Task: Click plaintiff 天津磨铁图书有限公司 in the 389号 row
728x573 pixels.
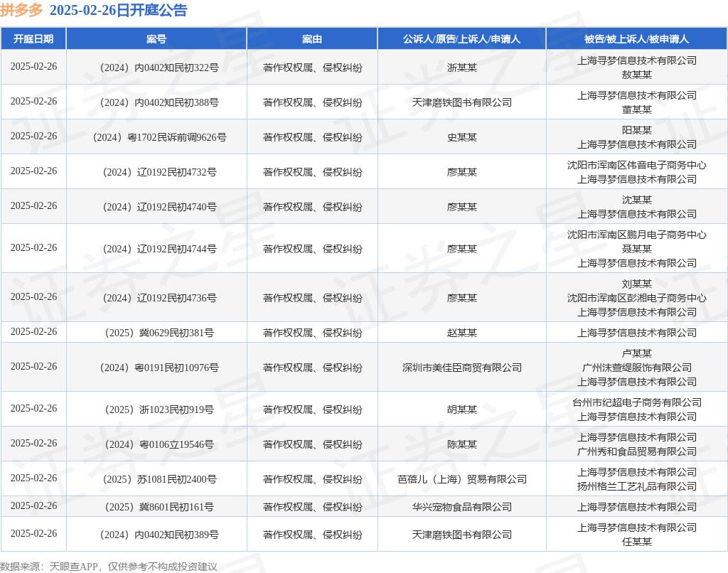Action: pos(462,535)
